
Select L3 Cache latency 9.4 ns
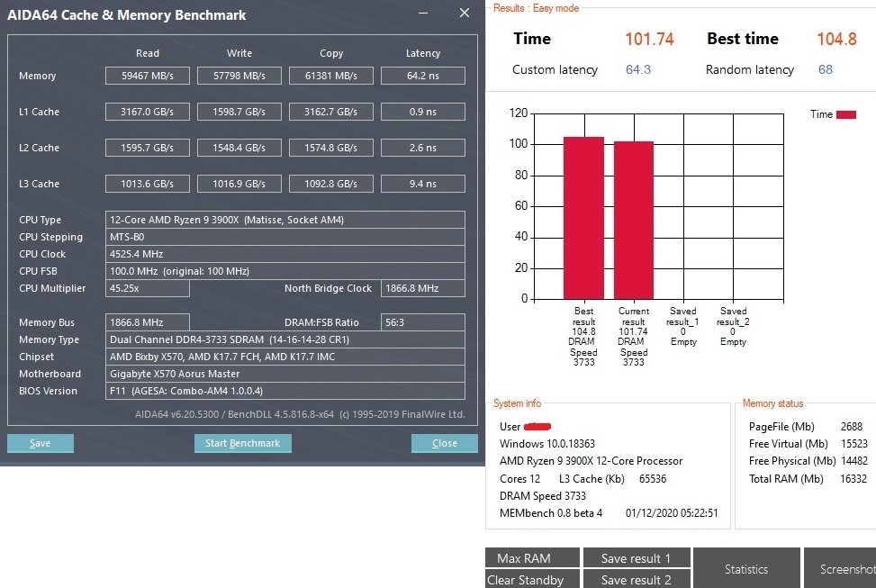click(x=423, y=184)
